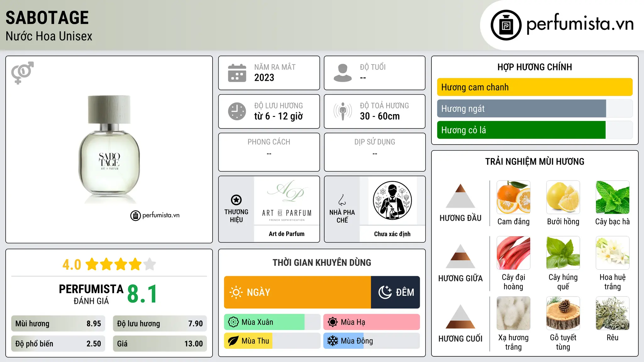Click the SABOTAGE product title
The image size is (644, 362).
(47, 18)
